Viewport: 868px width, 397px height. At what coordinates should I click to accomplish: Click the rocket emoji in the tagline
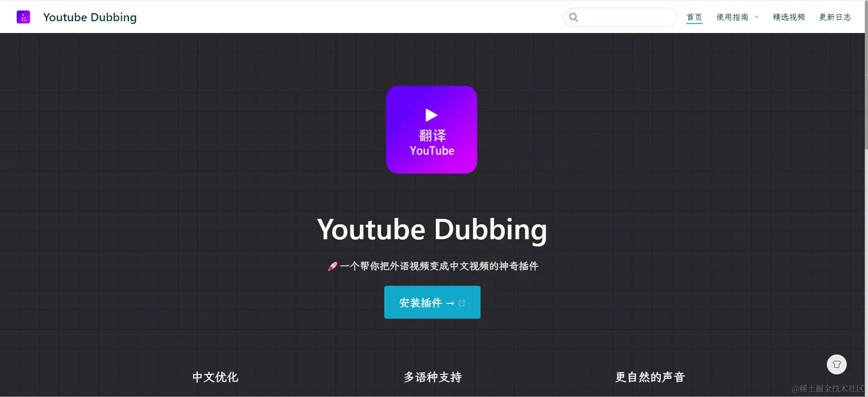pyautogui.click(x=332, y=266)
